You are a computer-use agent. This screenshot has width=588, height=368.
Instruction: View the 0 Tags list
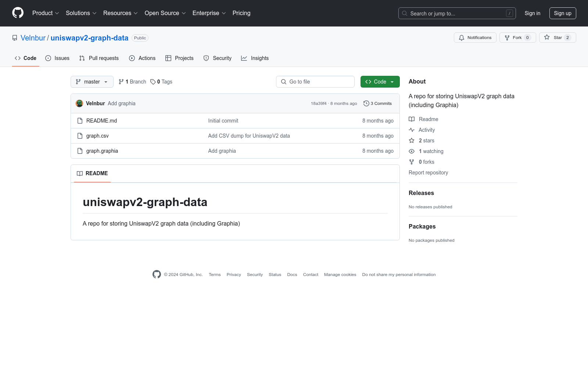point(161,82)
